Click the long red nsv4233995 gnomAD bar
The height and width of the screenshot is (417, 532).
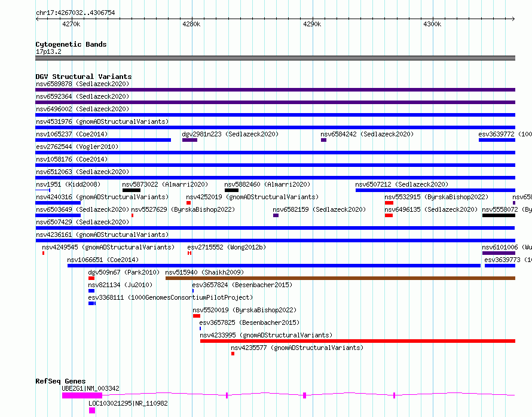[357, 341]
